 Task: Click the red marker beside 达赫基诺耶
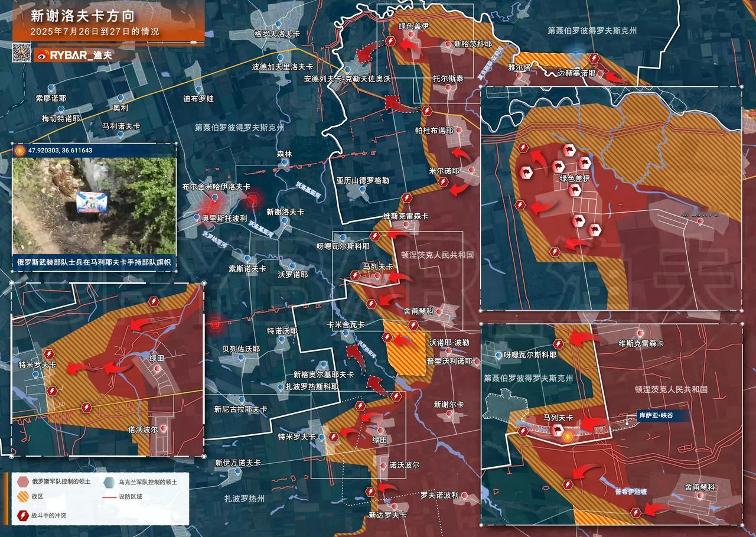click(600, 73)
